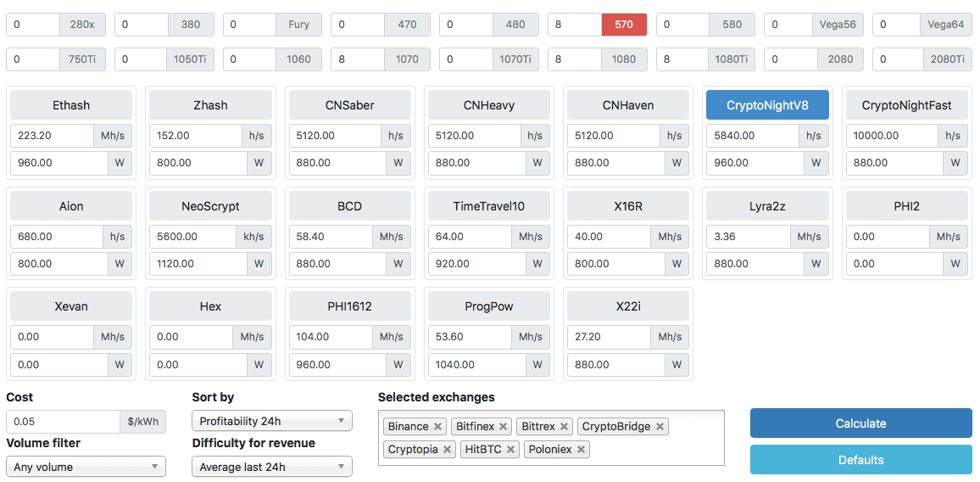Toggle the 570 GPU card button
This screenshot has height=482, width=980.
click(624, 25)
